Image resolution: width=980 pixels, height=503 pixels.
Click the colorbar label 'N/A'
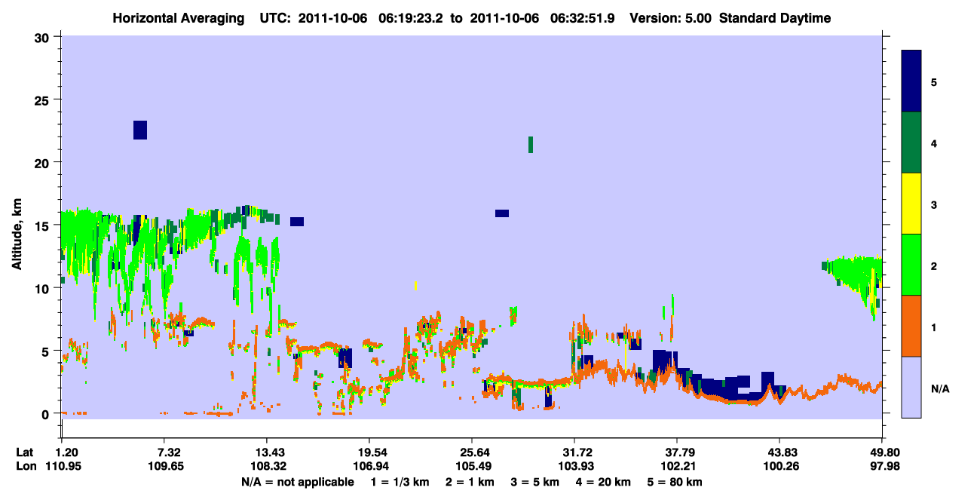tap(939, 388)
